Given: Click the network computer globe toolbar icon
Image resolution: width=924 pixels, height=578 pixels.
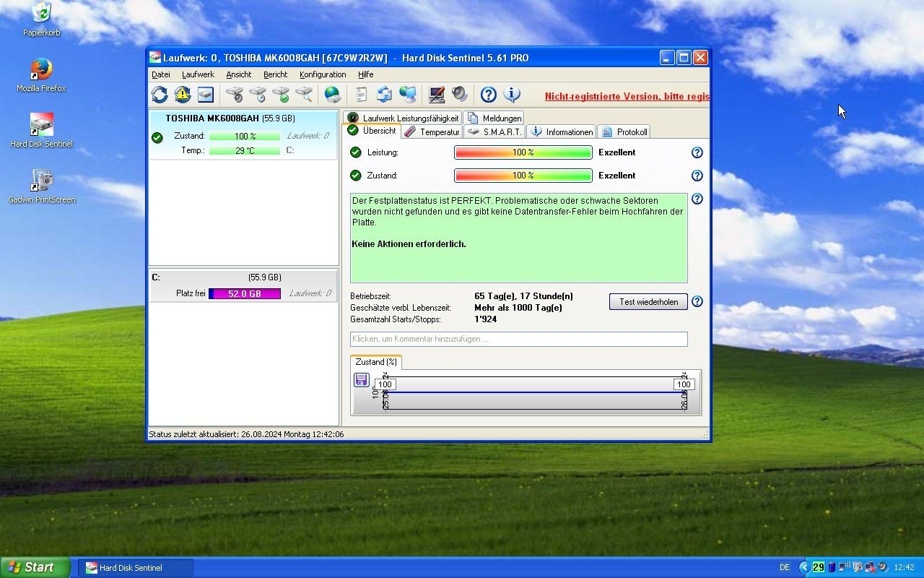Looking at the screenshot, I should [x=408, y=95].
